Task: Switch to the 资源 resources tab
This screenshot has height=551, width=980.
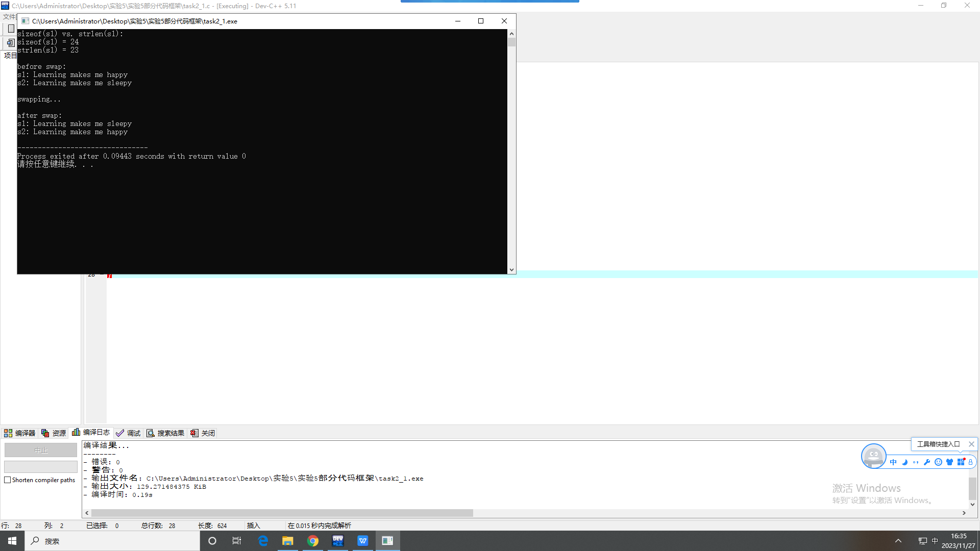Action: tap(54, 433)
